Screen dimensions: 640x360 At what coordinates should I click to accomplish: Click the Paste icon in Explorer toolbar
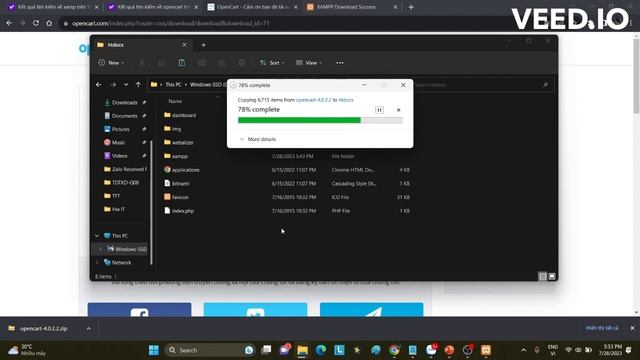[182, 63]
